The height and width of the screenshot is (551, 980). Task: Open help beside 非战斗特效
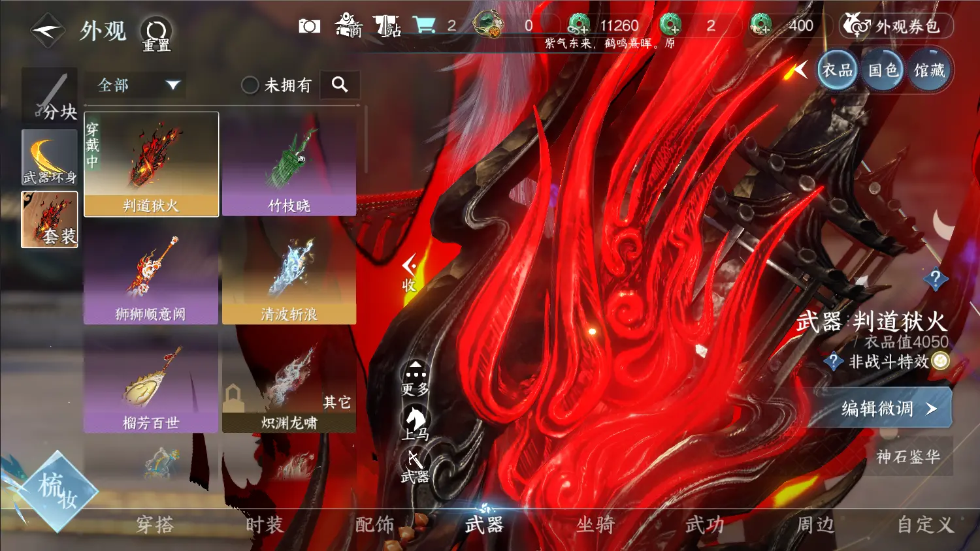[x=833, y=361]
